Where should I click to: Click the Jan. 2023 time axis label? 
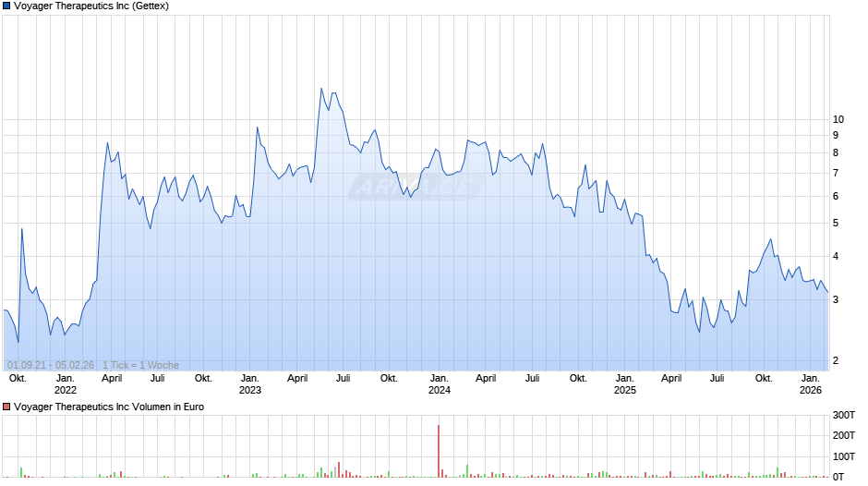click(x=249, y=384)
